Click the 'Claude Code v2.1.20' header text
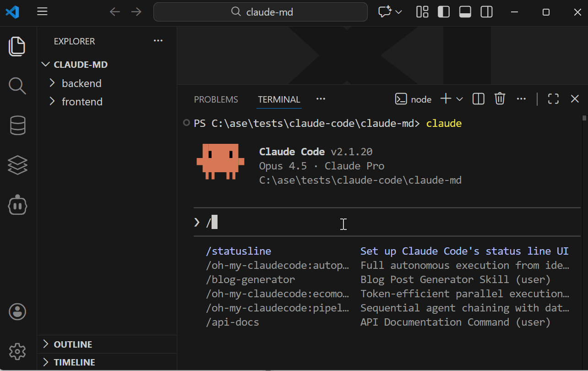This screenshot has height=371, width=588. point(316,152)
